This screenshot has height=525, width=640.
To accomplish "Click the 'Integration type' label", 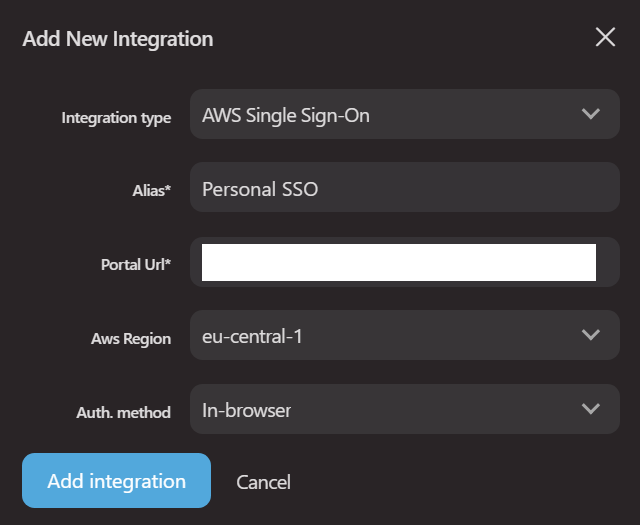I will [116, 118].
